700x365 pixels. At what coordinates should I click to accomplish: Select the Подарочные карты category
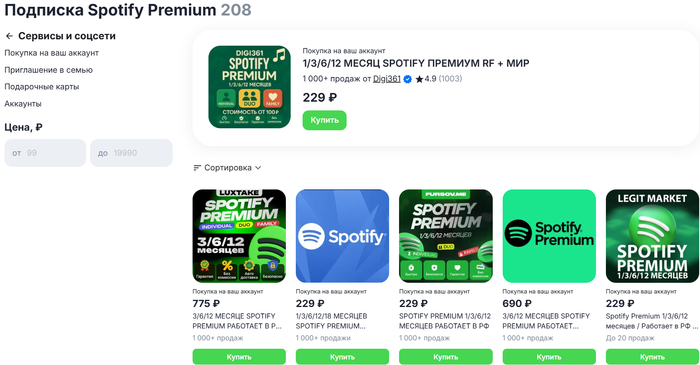point(42,87)
